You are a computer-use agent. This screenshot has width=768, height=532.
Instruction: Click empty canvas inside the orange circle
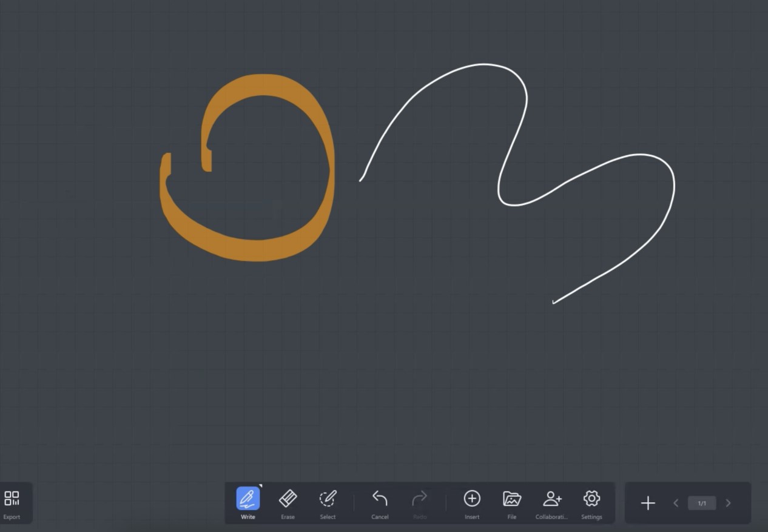(x=267, y=170)
